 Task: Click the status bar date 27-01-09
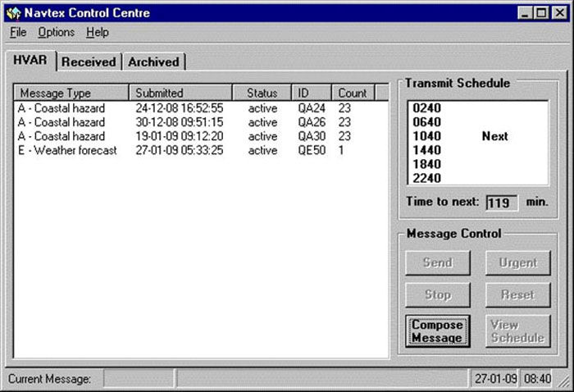coord(495,378)
